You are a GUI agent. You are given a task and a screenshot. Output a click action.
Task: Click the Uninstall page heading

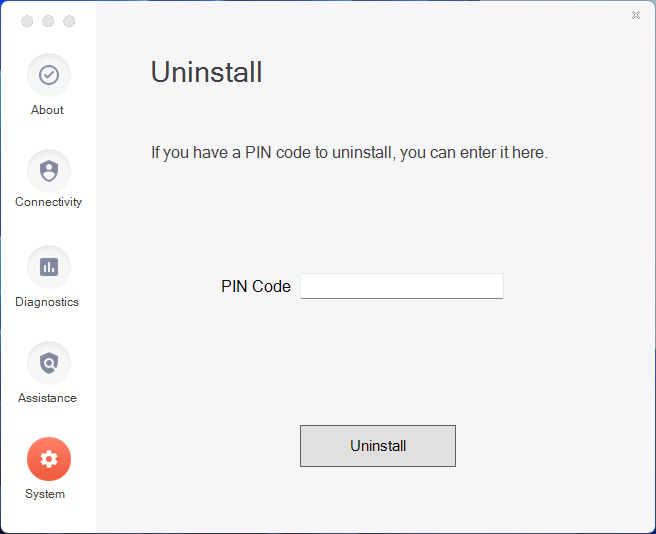[206, 72]
